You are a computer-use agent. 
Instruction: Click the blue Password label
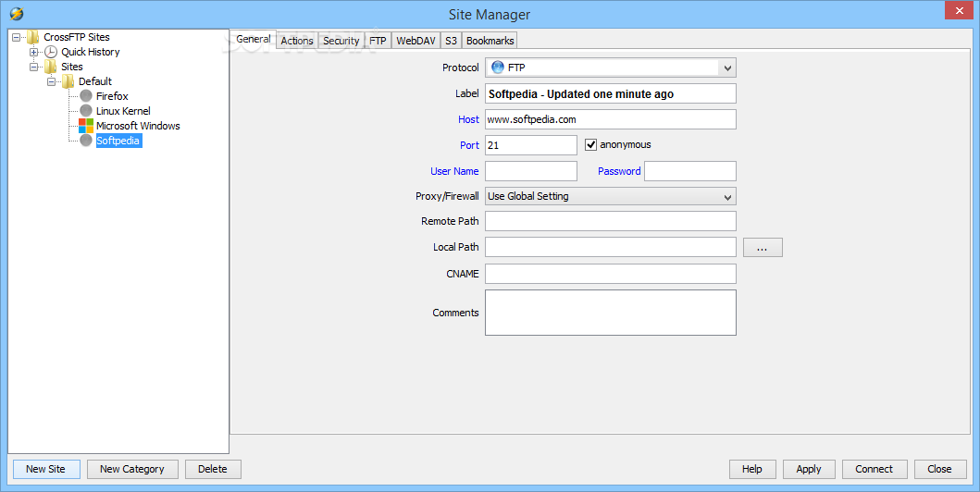[619, 171]
